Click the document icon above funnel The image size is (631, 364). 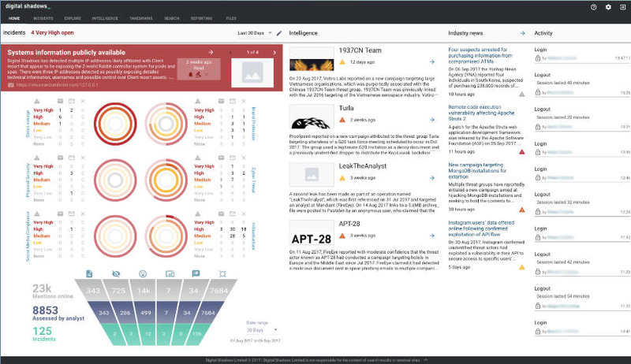pyautogui.click(x=89, y=273)
